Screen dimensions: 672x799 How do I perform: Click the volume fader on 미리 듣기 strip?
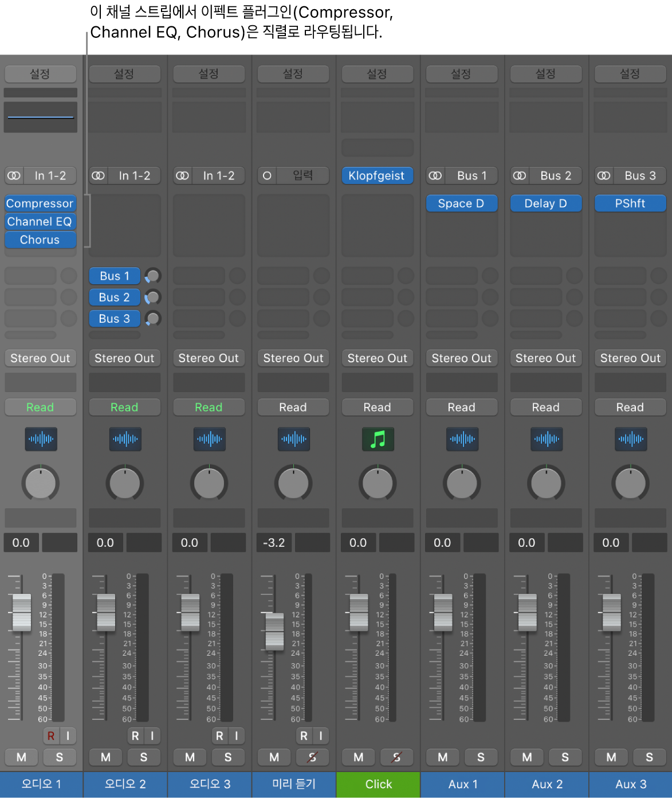pos(274,632)
